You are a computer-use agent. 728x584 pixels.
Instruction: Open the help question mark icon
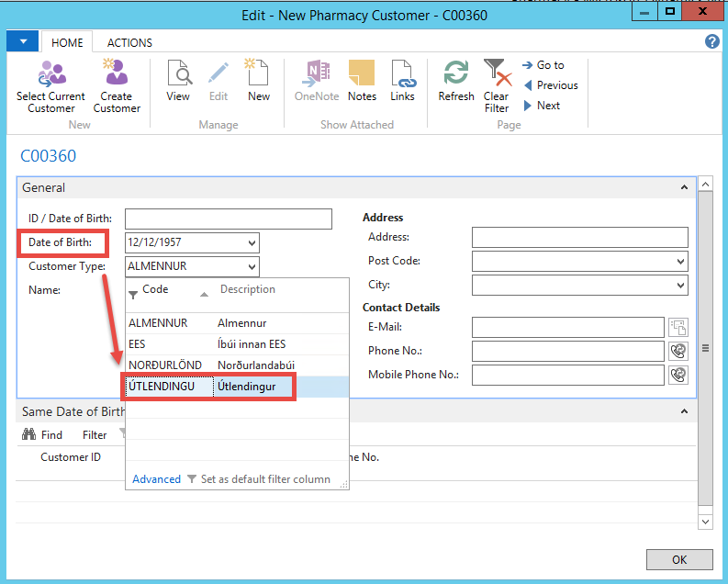coord(711,42)
